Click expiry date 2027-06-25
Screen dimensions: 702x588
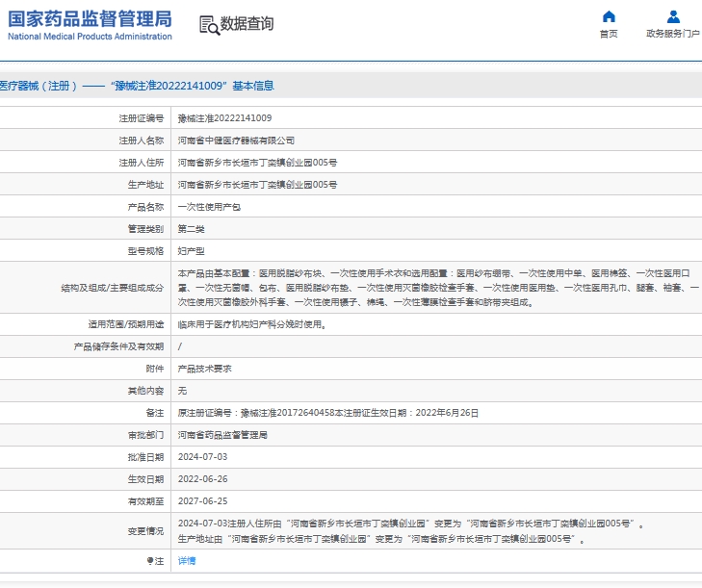(x=203, y=501)
